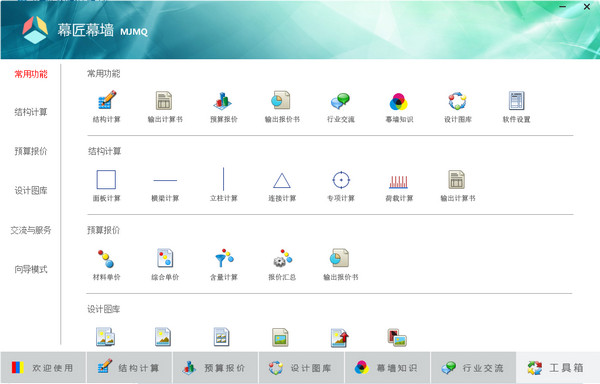Close the MJMQ window
The width and height of the screenshot is (600, 384).
(x=587, y=7)
